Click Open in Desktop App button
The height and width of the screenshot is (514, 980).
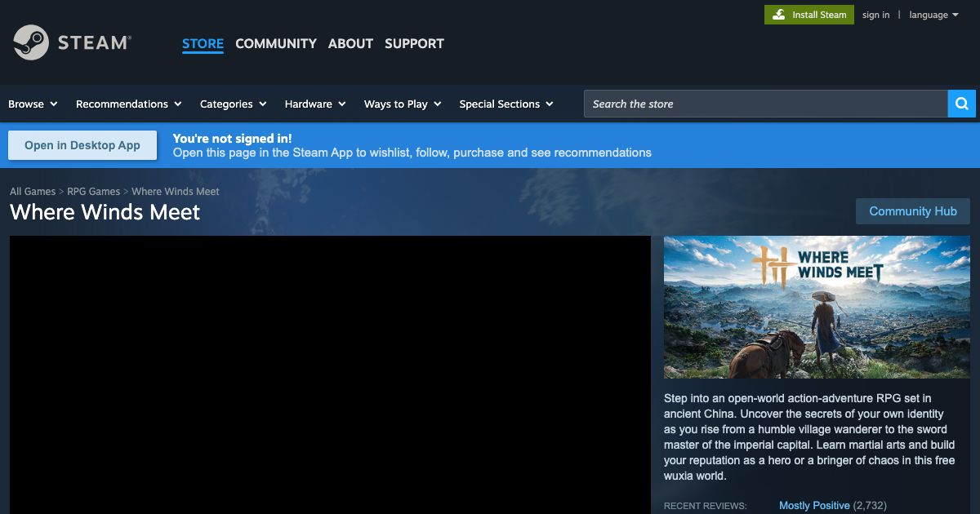[82, 145]
